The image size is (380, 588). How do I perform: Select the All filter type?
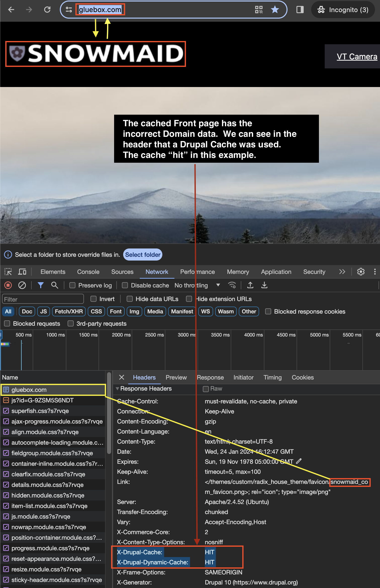click(8, 311)
